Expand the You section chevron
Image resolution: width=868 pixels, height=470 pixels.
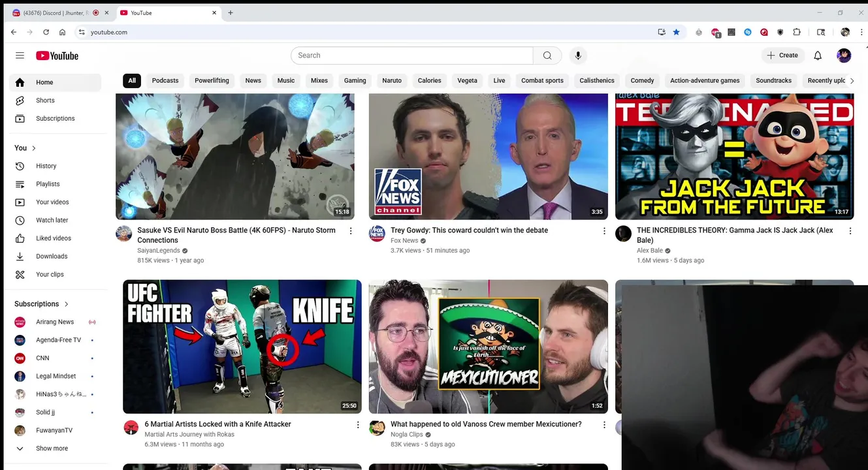34,148
